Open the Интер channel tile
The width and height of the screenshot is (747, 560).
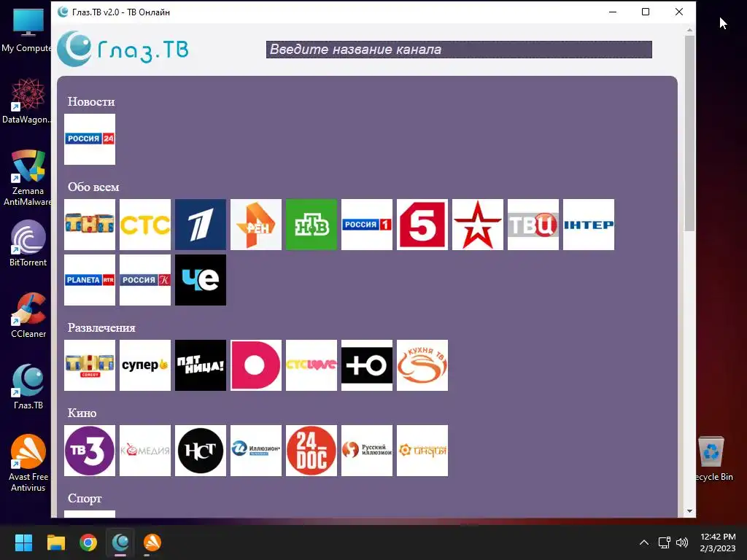pyautogui.click(x=589, y=225)
